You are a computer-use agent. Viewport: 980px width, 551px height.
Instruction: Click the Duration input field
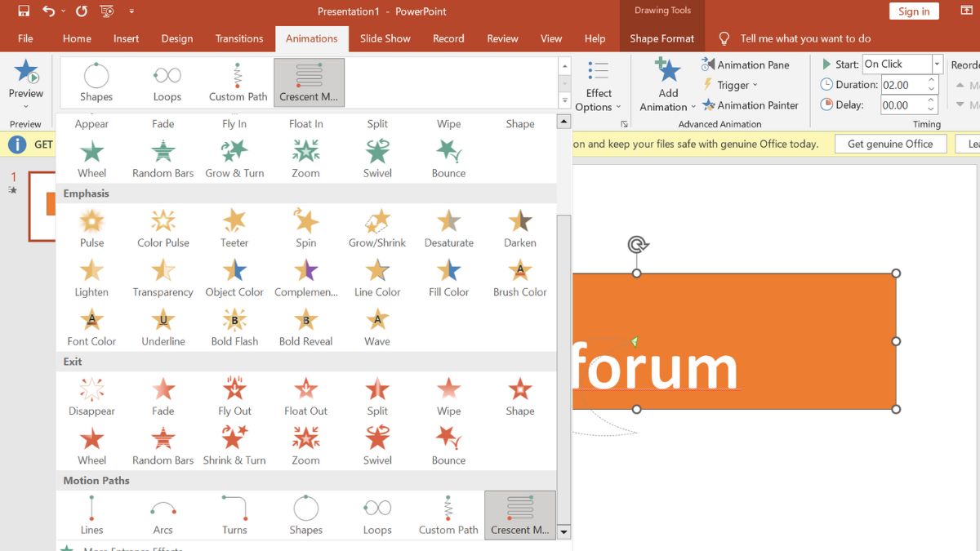[902, 85]
